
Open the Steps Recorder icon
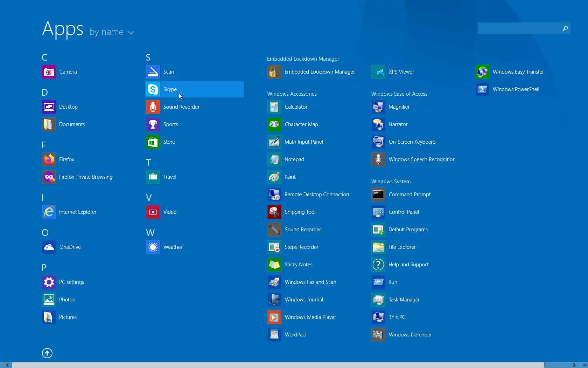tap(274, 247)
